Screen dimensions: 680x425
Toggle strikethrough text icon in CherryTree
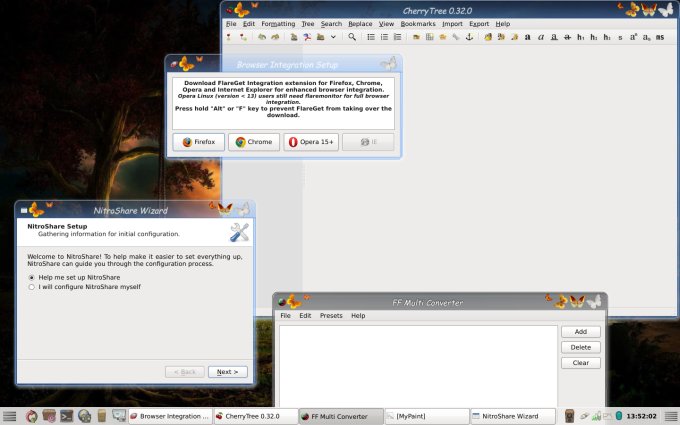[x=567, y=37]
